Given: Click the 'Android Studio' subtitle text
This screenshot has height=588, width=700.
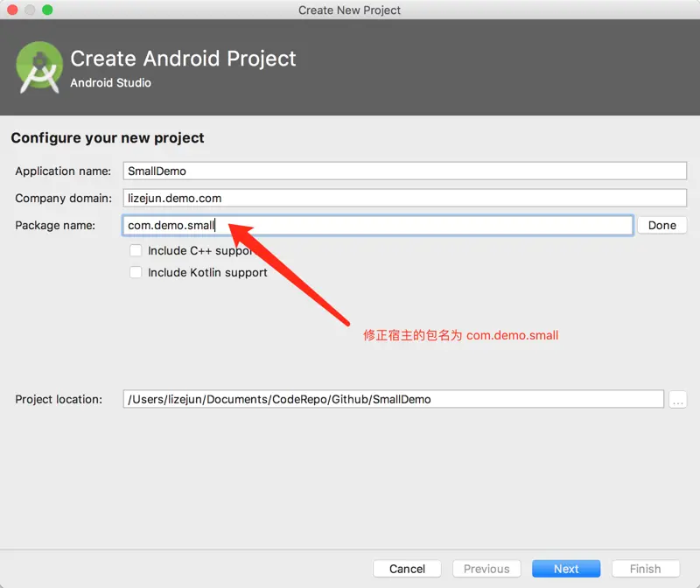Looking at the screenshot, I should [x=111, y=82].
